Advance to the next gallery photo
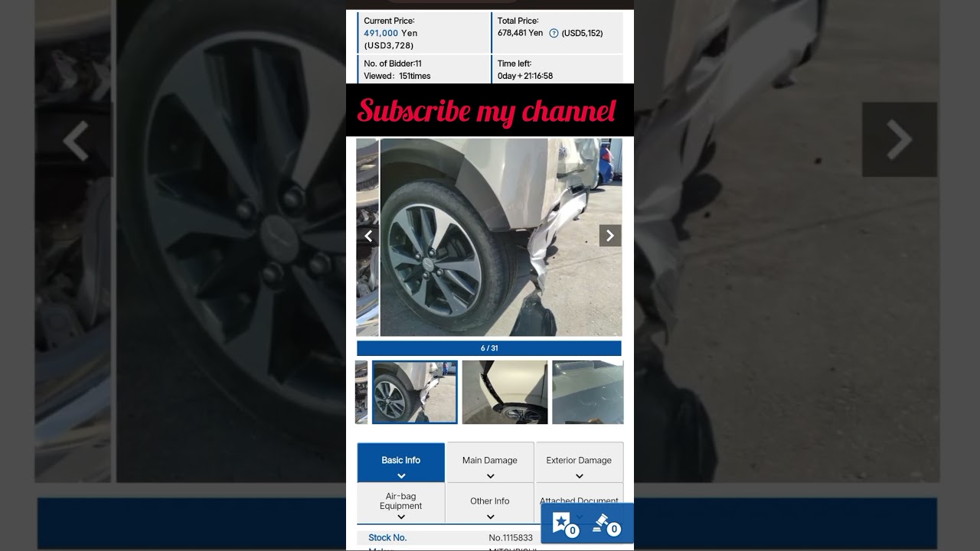 [610, 236]
